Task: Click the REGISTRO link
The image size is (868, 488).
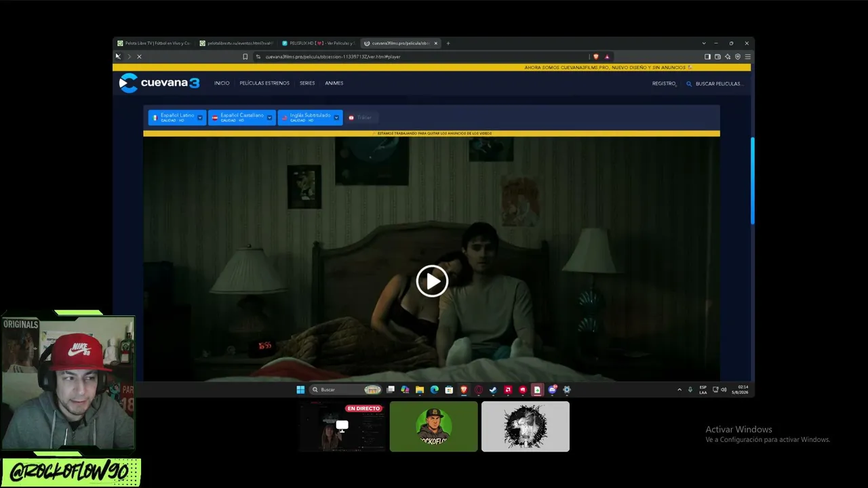Action: 664,83
